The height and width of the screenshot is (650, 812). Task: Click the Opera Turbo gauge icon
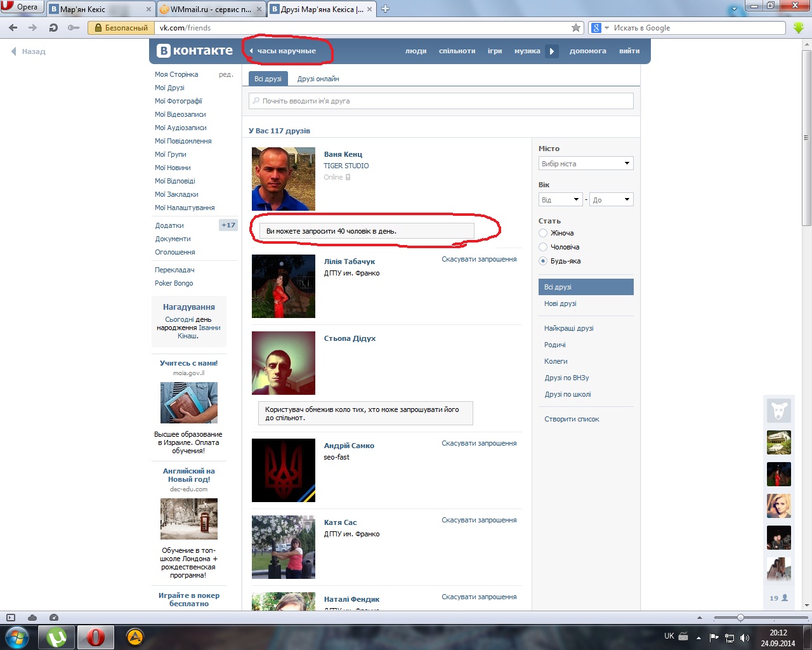click(54, 618)
